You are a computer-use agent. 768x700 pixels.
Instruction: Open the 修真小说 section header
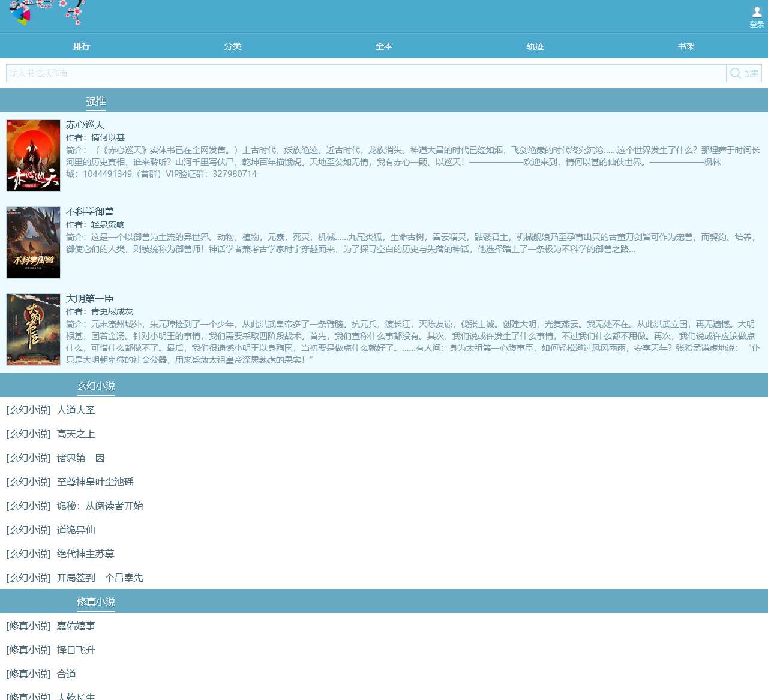[x=96, y=602]
